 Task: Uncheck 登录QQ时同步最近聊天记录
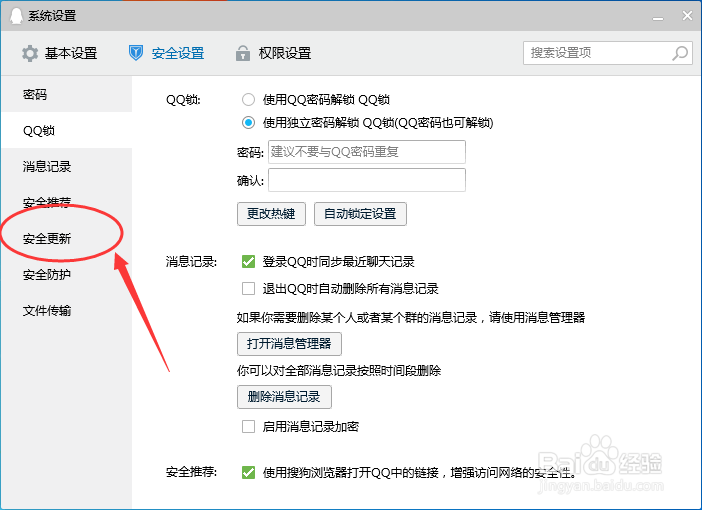pyautogui.click(x=248, y=261)
